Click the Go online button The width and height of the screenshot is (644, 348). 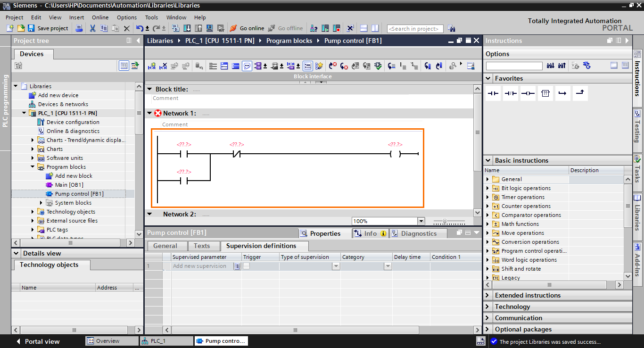tap(247, 28)
